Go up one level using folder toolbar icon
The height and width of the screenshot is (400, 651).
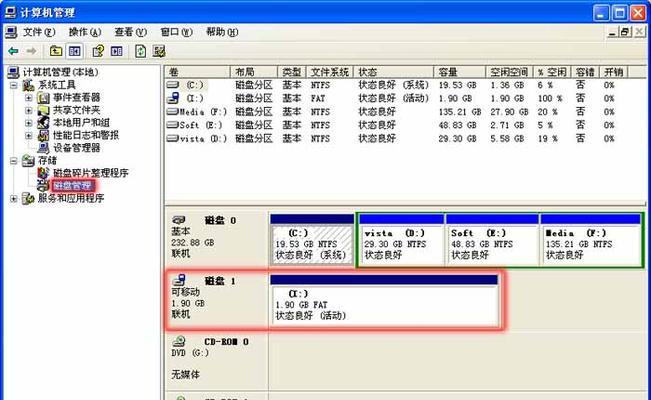(x=56, y=51)
